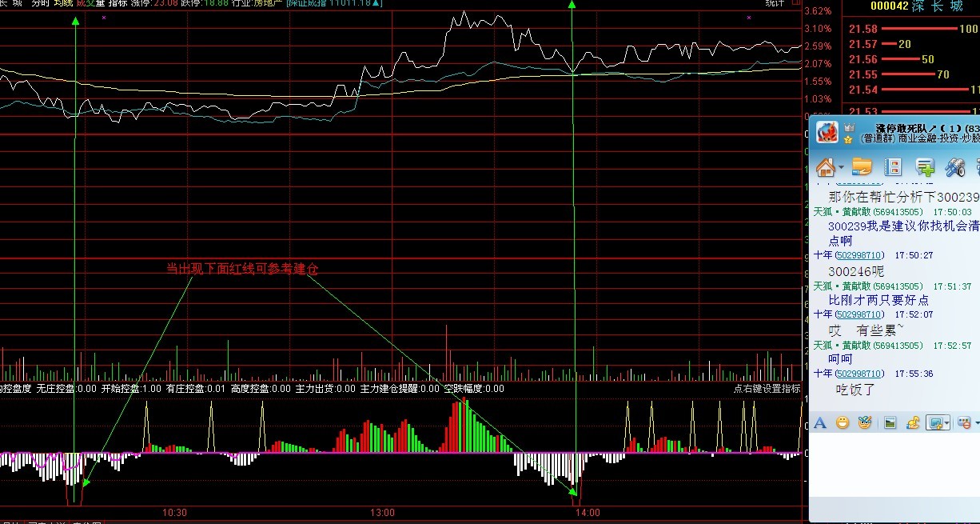
Task: Click the 2.59% axis label
Action: [x=819, y=46]
